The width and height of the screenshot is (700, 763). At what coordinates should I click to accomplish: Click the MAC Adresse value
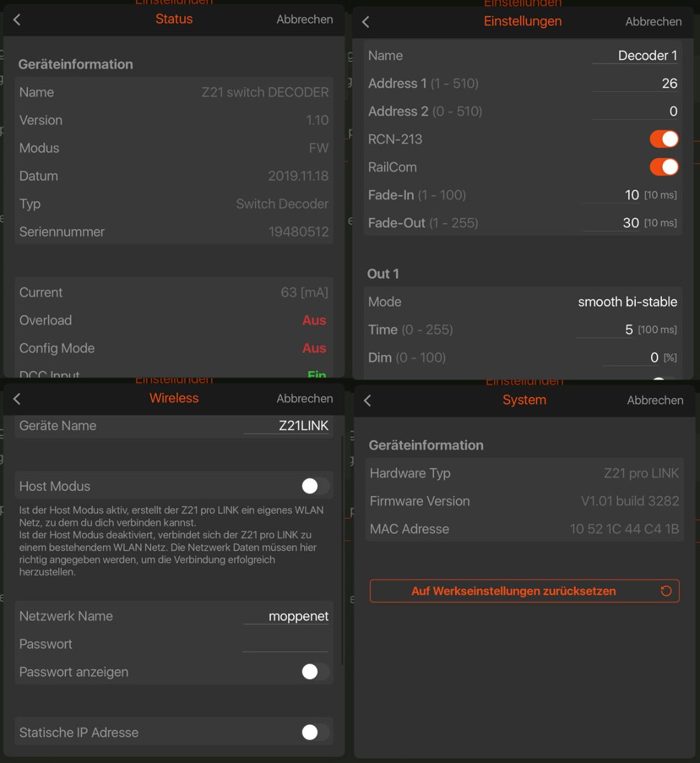[x=624, y=529]
